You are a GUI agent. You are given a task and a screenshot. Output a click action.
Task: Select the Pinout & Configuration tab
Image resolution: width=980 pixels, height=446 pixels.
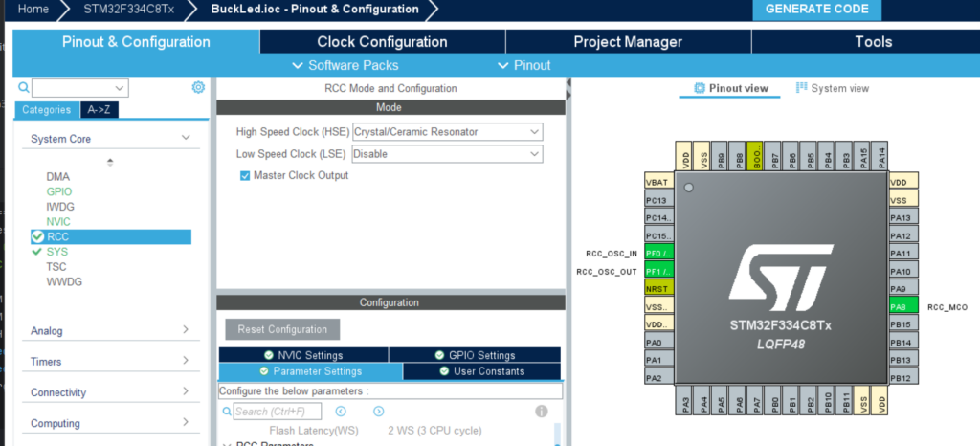click(x=136, y=42)
